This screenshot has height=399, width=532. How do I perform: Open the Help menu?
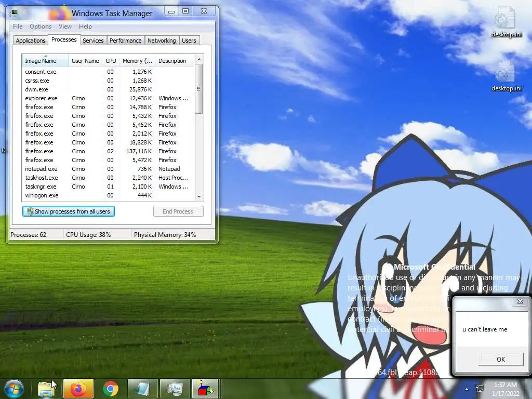85,26
